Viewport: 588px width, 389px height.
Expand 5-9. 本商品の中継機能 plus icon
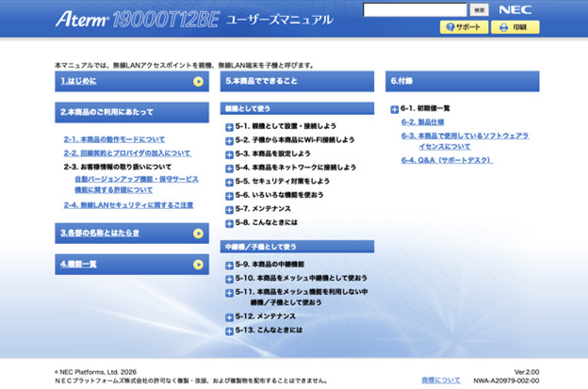pos(229,266)
